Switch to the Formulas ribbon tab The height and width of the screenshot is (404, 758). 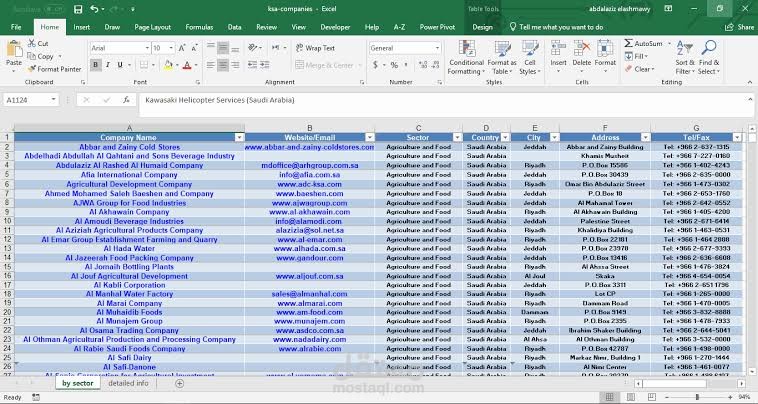(x=199, y=27)
